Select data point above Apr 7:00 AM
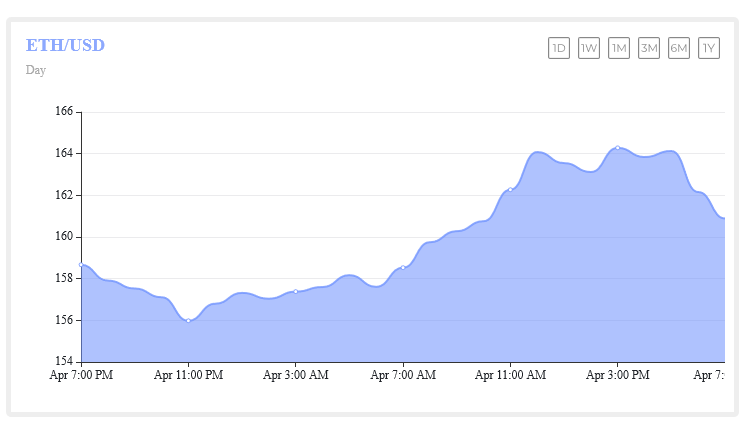The width and height of the screenshot is (756, 431). pos(403,267)
